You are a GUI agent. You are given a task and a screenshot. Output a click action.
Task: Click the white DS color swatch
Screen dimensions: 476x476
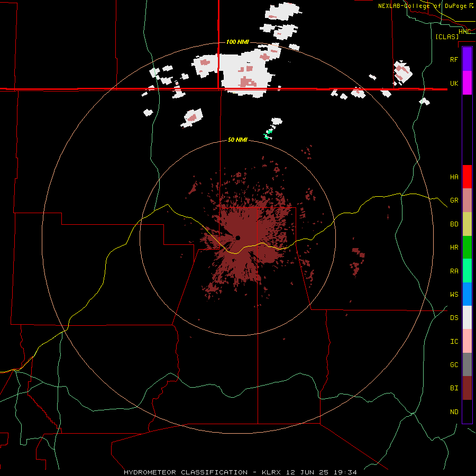tap(467, 317)
